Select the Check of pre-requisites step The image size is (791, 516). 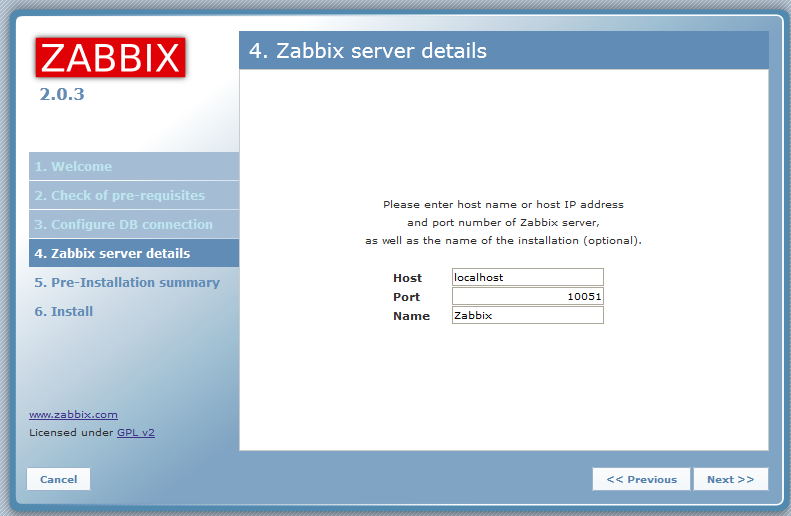tap(119, 196)
